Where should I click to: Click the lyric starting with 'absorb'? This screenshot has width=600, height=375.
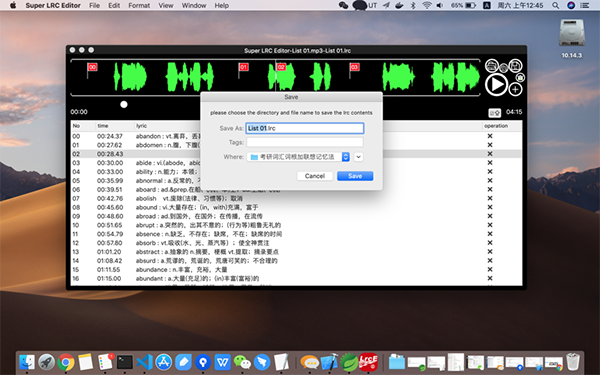[202, 243]
